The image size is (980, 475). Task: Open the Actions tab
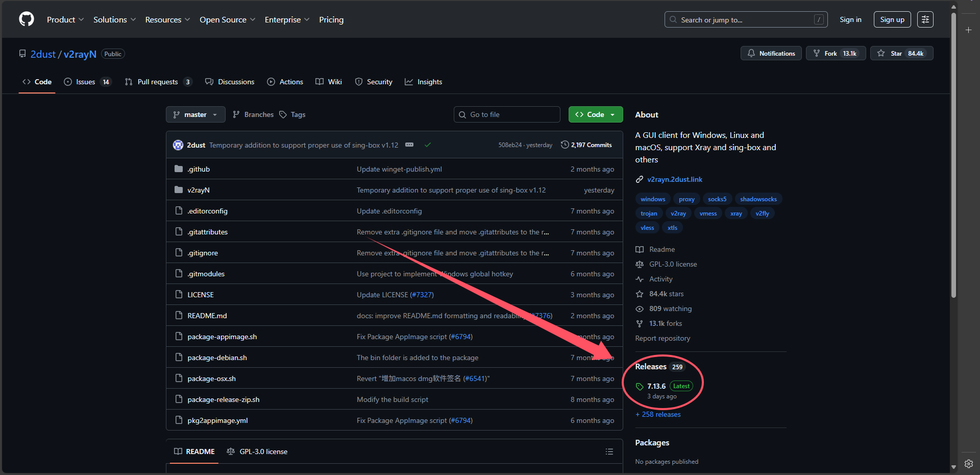pyautogui.click(x=285, y=82)
